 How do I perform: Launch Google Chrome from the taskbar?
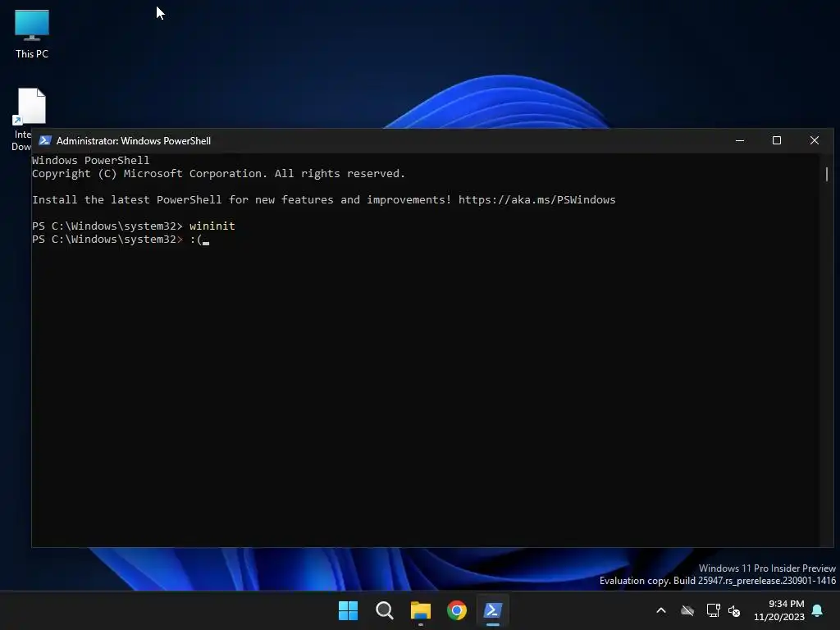[x=457, y=610]
